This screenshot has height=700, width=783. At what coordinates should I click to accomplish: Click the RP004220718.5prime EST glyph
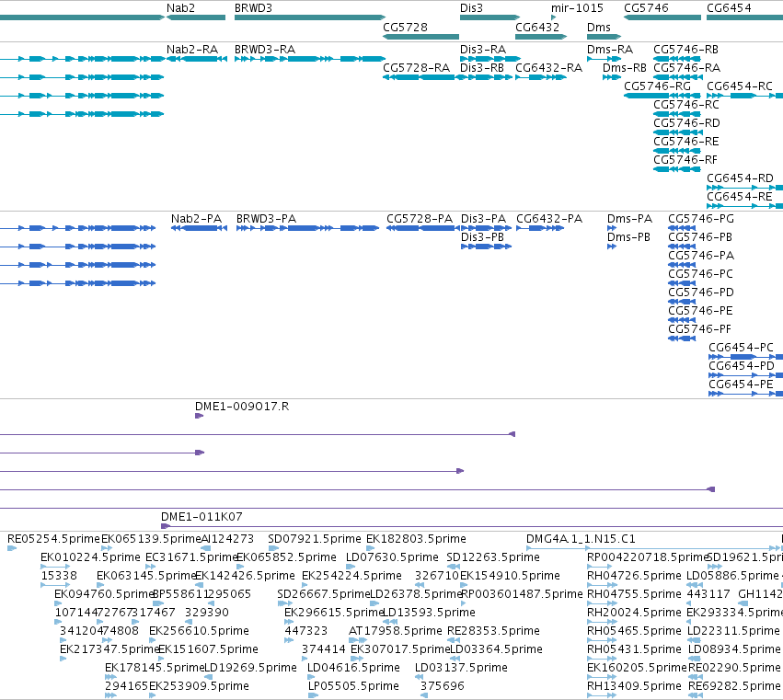[599, 567]
